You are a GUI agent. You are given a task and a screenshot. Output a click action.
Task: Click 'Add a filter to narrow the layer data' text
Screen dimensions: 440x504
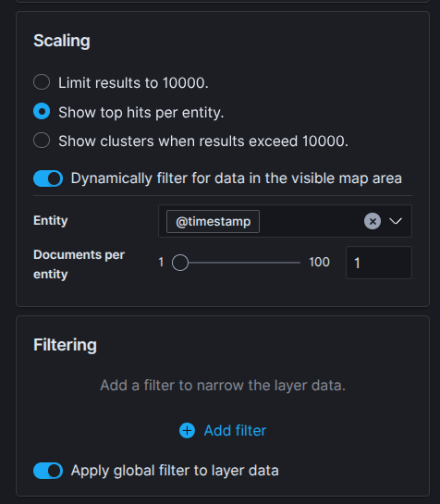pyautogui.click(x=223, y=385)
